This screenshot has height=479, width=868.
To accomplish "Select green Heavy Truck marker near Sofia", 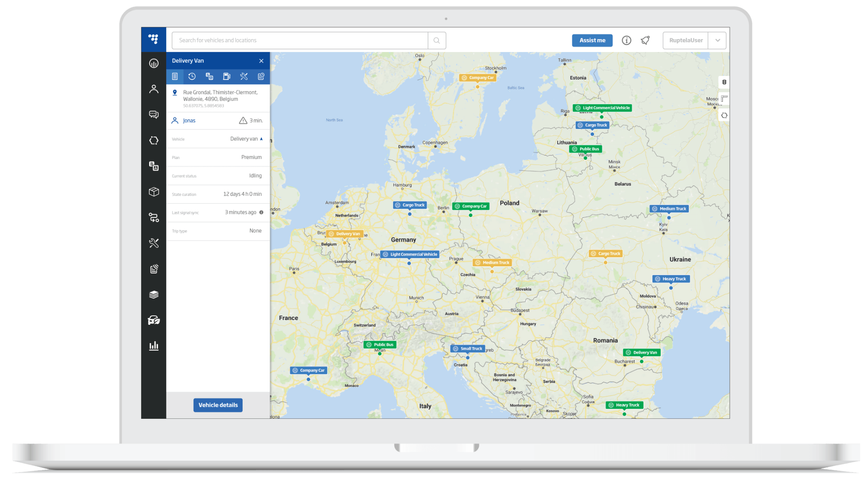I will pyautogui.click(x=624, y=405).
